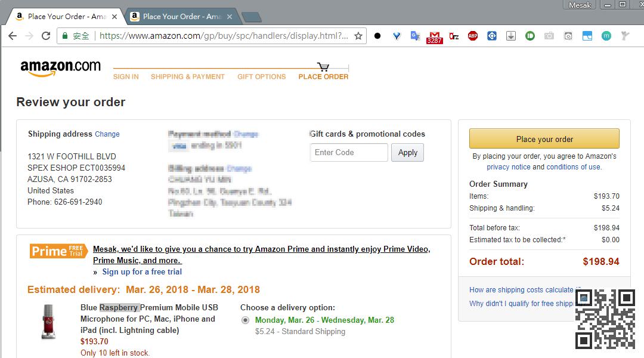This screenshot has height=358, width=644.
Task: Open the Gmail checker extension
Action: 435,36
